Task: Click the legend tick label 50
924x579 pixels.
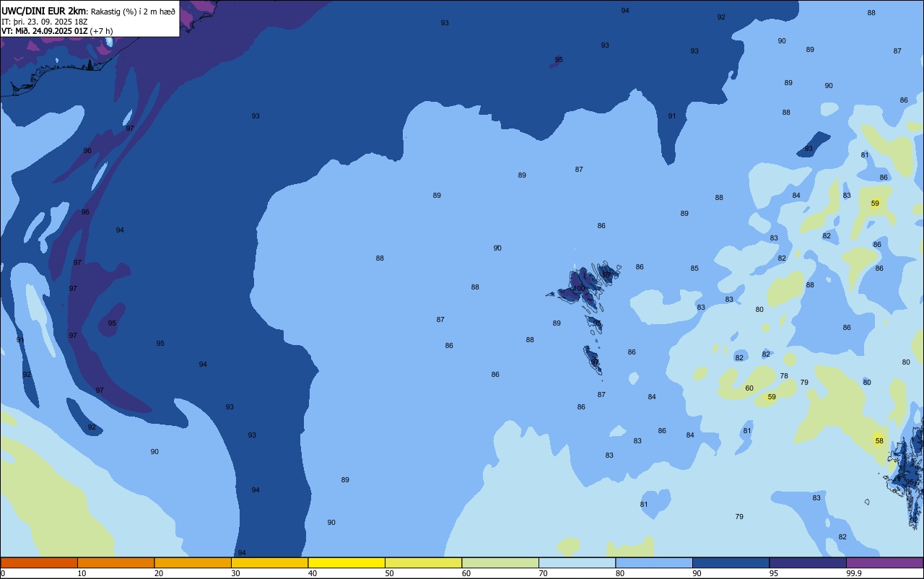Action: (389, 573)
